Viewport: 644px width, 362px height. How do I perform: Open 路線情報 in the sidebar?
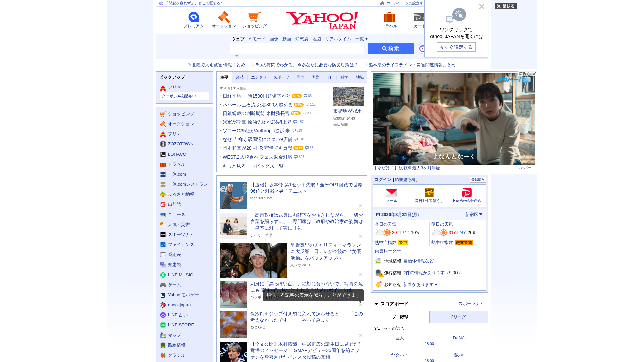click(x=176, y=345)
